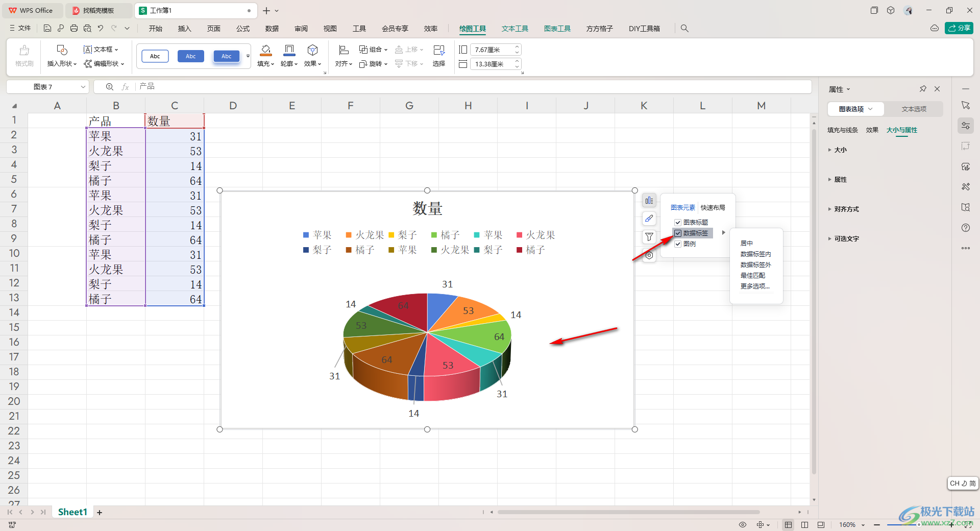Viewport: 980px width, 531px height.
Task: Open Chart Filter funnel button
Action: click(x=649, y=237)
